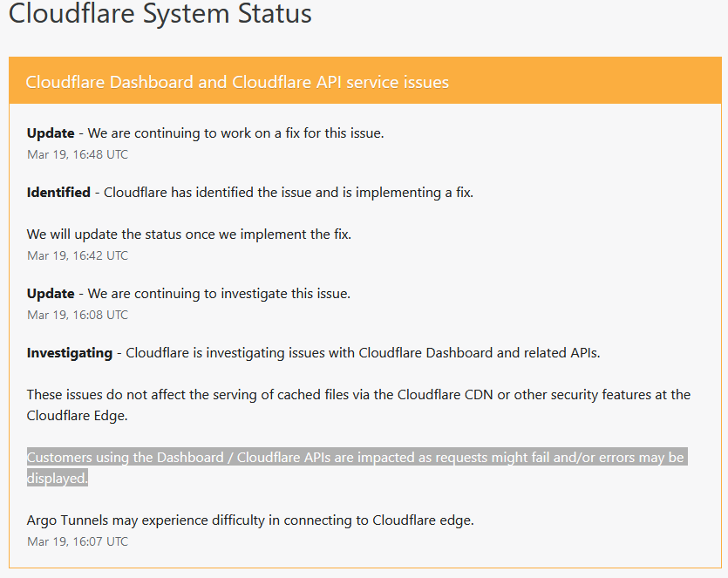
Task: Click the second Update label about investigating
Action: pos(51,294)
